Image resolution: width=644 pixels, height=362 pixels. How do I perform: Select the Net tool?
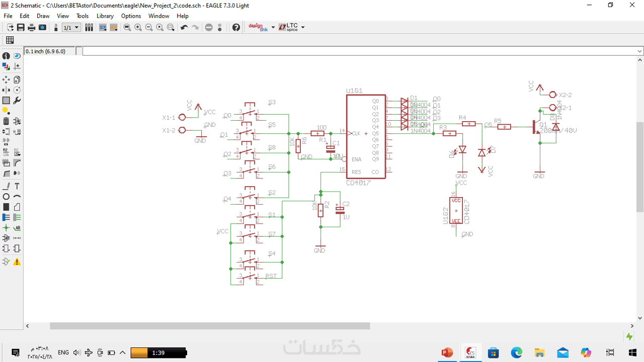pos(17,217)
